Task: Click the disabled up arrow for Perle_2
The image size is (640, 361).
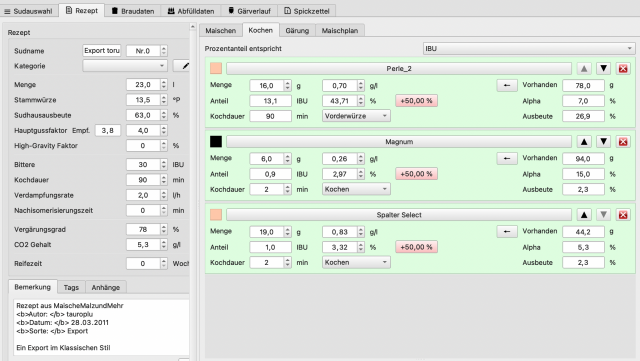Action: coord(584,69)
